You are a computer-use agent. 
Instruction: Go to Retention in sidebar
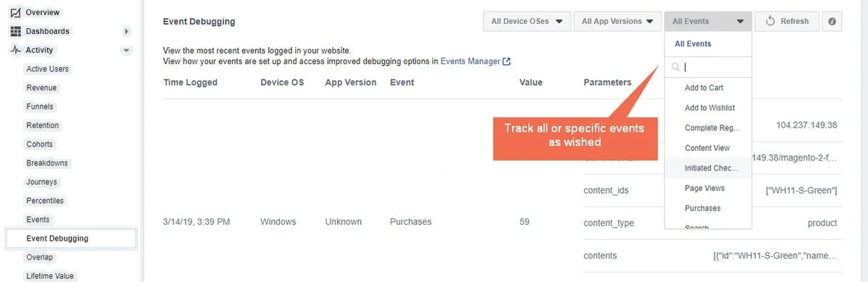point(43,125)
